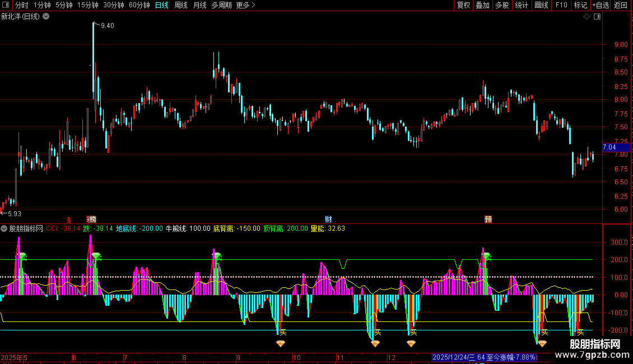This screenshot has width=633, height=364.
Task: Click the 底背离: -150.00 value
Action: pyautogui.click(x=236, y=228)
